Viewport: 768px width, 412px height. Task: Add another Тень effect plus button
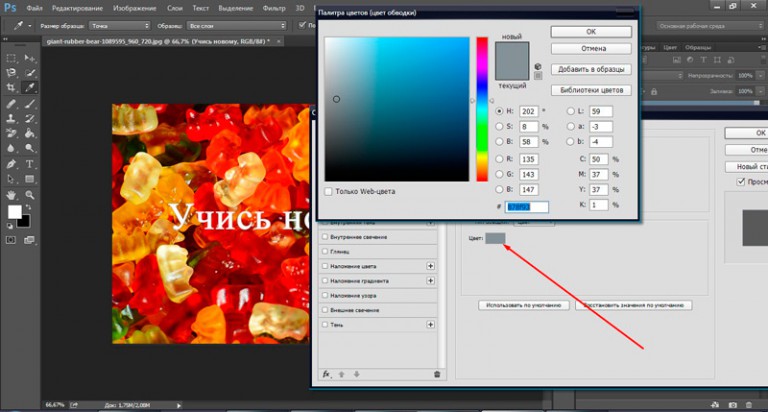pyautogui.click(x=430, y=324)
